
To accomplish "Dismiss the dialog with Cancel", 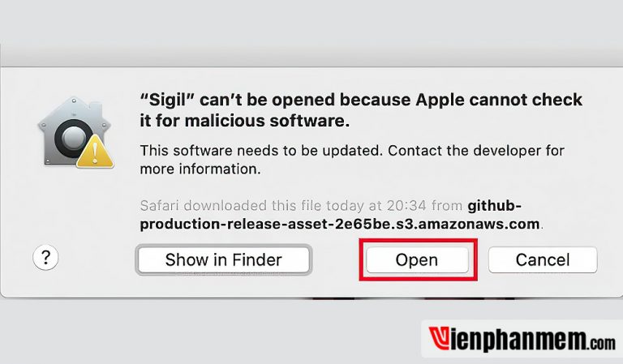I will tap(543, 260).
